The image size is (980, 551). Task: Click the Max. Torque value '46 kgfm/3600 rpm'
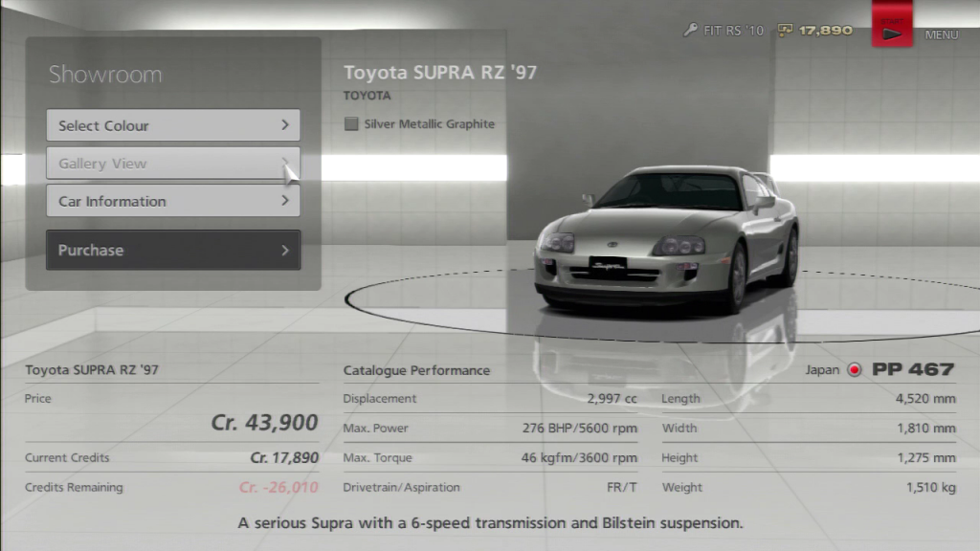(x=579, y=458)
